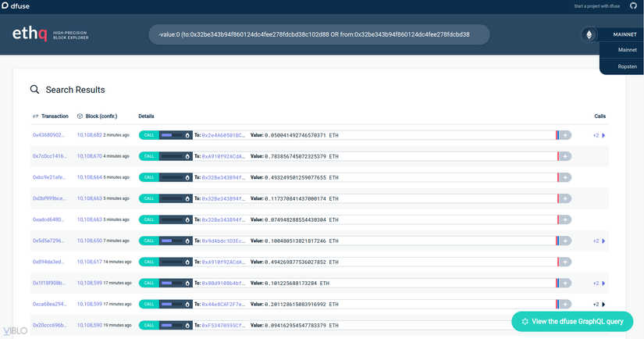Click plus button on 0x43680902 row

[x=565, y=135]
